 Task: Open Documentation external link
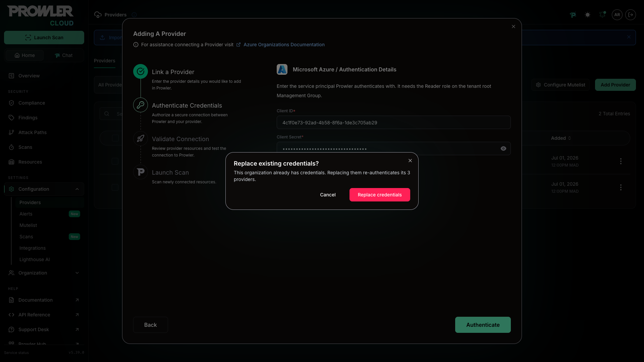click(x=44, y=300)
